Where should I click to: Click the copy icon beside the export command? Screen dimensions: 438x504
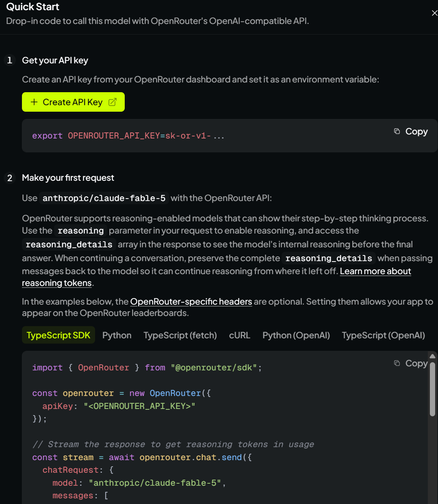point(397,131)
